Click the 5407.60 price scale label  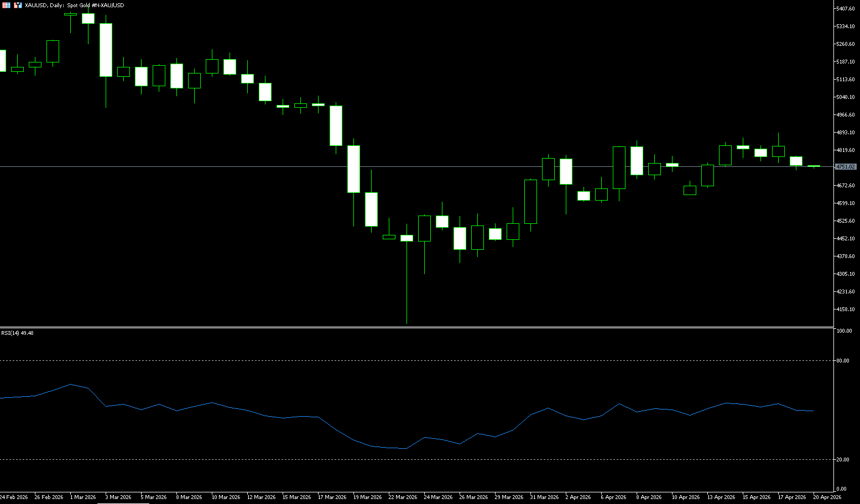pos(846,9)
